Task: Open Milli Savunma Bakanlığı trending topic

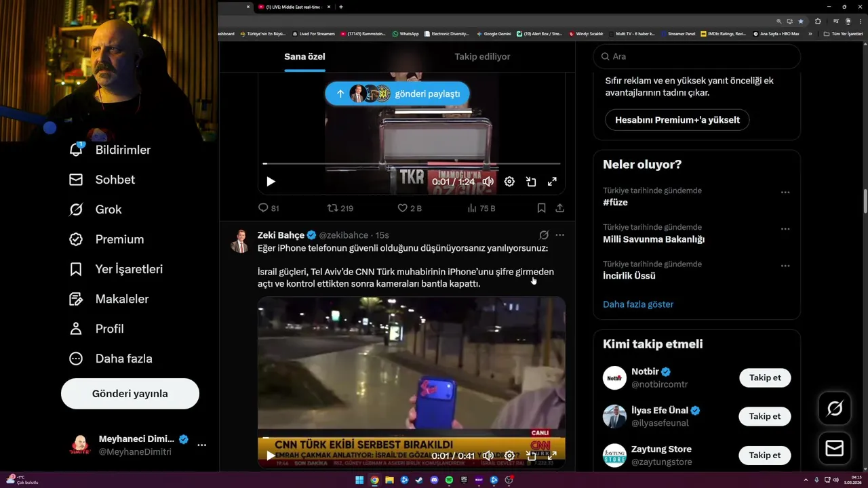Action: point(654,239)
